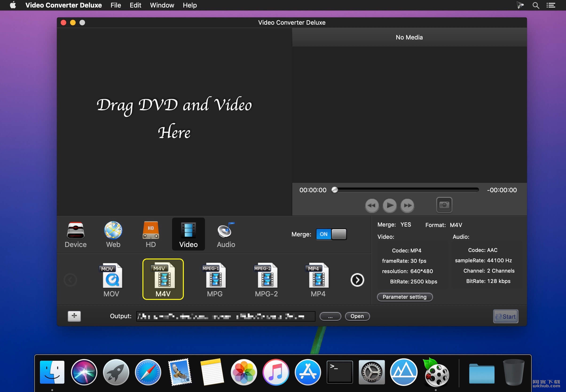Image resolution: width=566 pixels, height=392 pixels.
Task: Click the sampleRate 44100 Hz value
Action: click(x=499, y=260)
